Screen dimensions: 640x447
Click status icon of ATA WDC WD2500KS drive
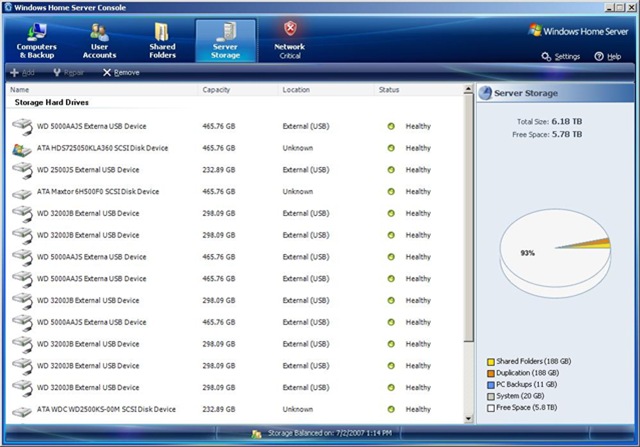tap(391, 409)
